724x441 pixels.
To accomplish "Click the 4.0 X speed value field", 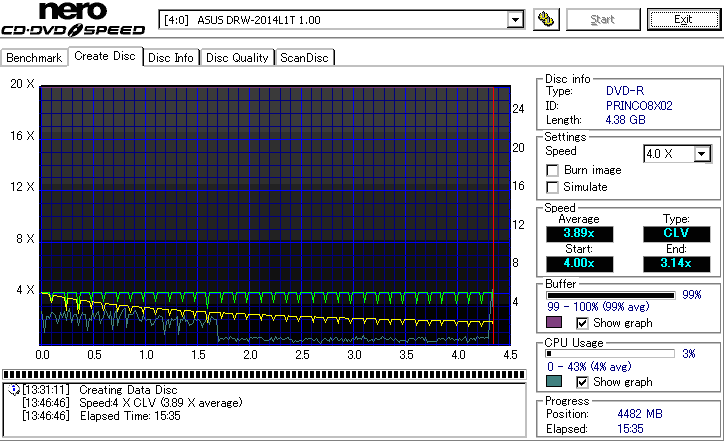I will (669, 154).
